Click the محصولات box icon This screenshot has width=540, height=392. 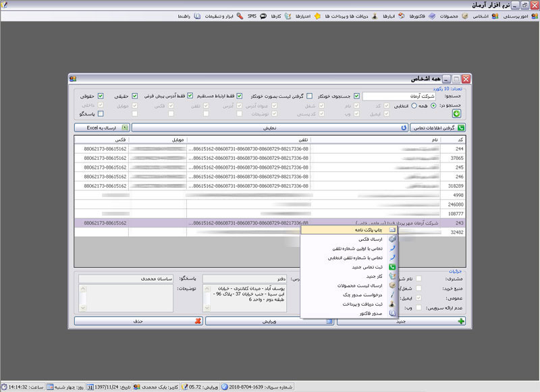coord(464,16)
